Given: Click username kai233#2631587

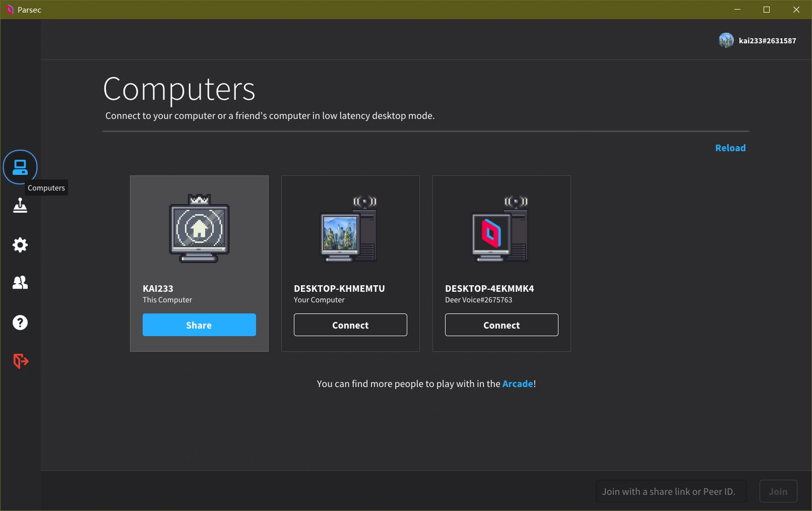Looking at the screenshot, I should (x=767, y=41).
